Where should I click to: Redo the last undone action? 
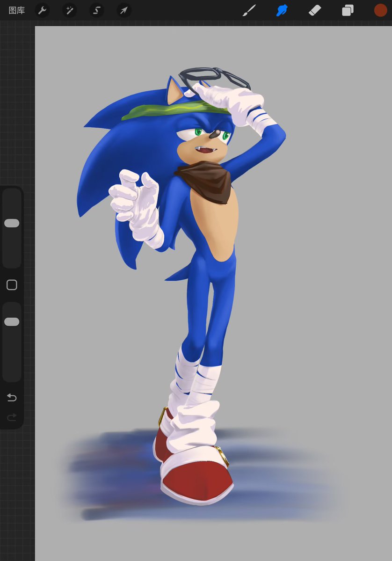12,417
